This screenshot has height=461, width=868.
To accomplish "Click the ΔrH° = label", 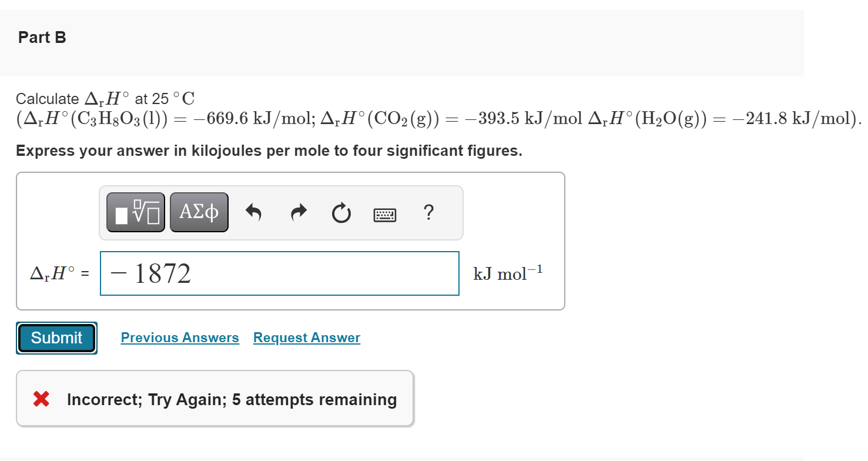I will (59, 273).
